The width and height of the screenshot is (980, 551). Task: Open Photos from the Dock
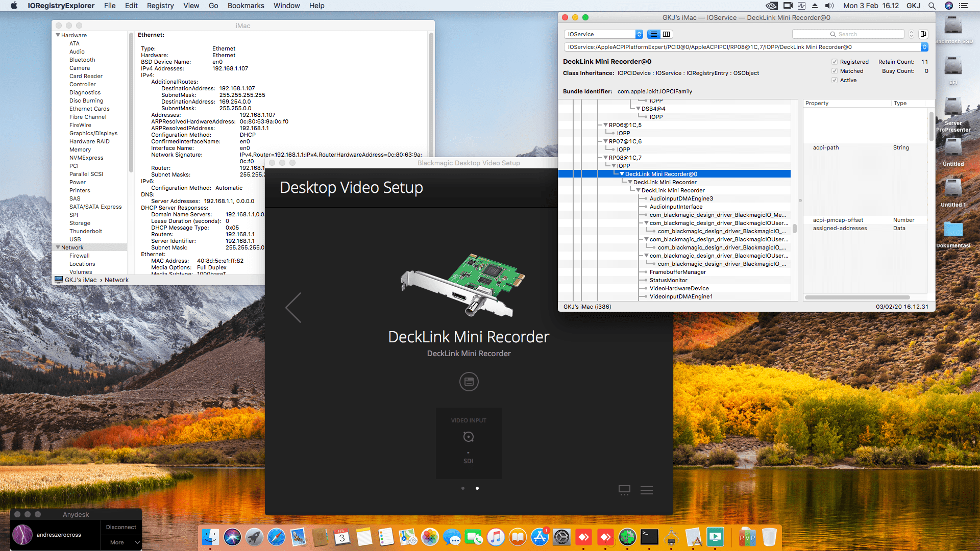click(430, 537)
